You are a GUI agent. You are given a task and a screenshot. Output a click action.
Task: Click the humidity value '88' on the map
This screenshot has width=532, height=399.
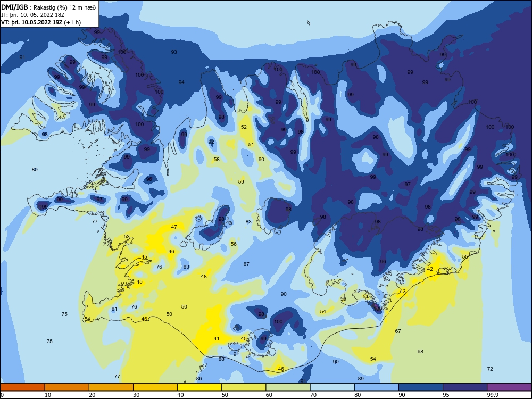click(x=221, y=359)
